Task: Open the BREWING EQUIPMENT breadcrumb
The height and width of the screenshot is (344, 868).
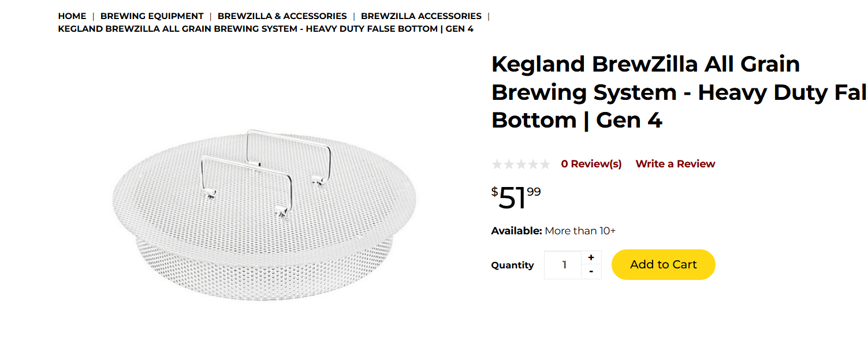Action: 152,16
